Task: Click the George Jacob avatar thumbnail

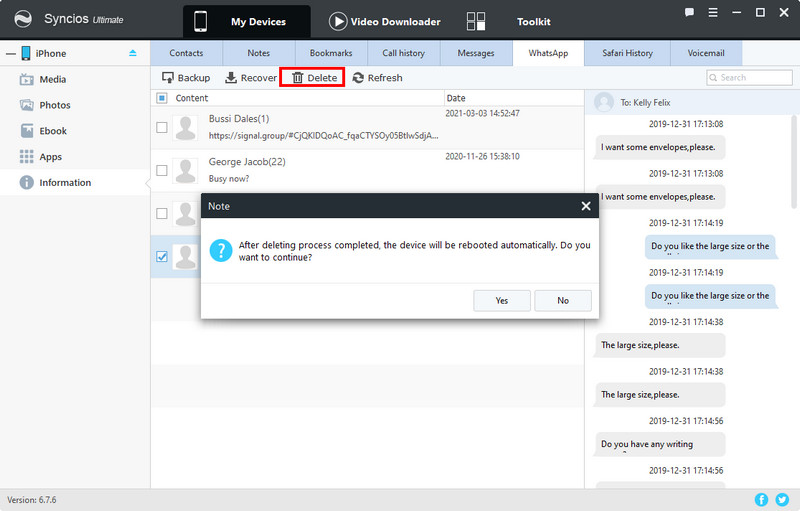Action: point(185,170)
